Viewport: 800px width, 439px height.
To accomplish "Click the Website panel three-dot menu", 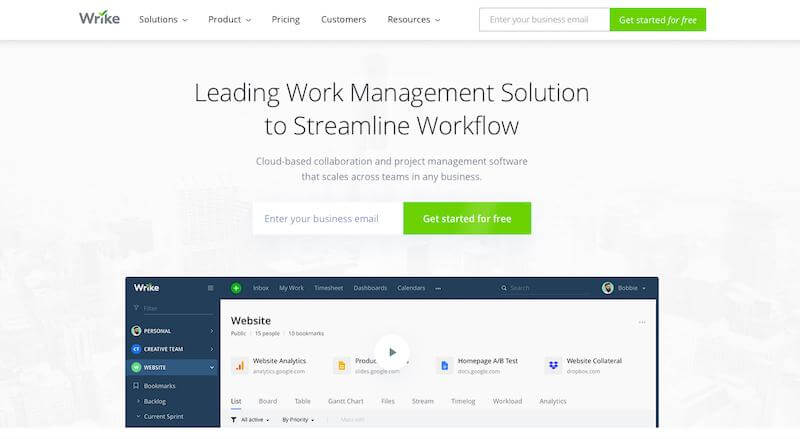I will pyautogui.click(x=642, y=322).
